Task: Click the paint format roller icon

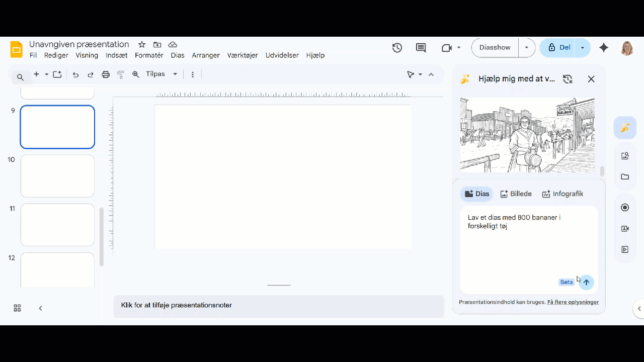Action: [x=121, y=74]
